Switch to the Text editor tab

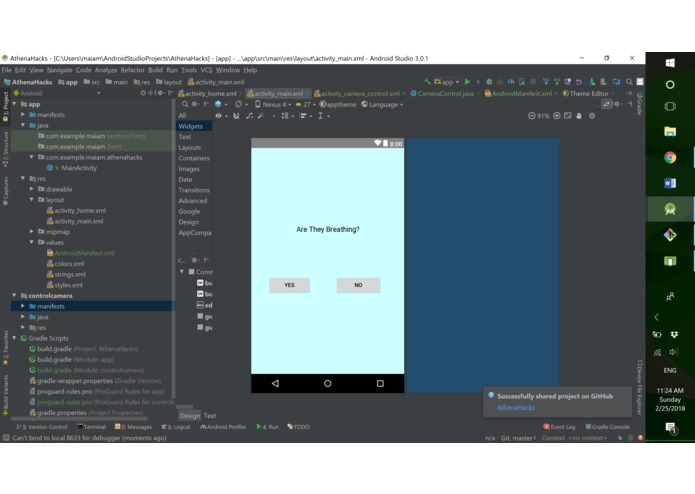pos(210,416)
